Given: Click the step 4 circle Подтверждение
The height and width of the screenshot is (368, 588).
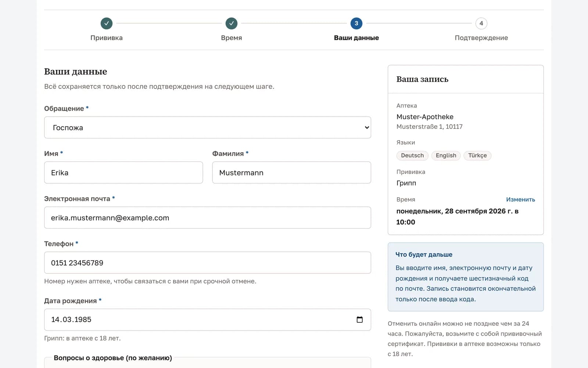Looking at the screenshot, I should (481, 23).
